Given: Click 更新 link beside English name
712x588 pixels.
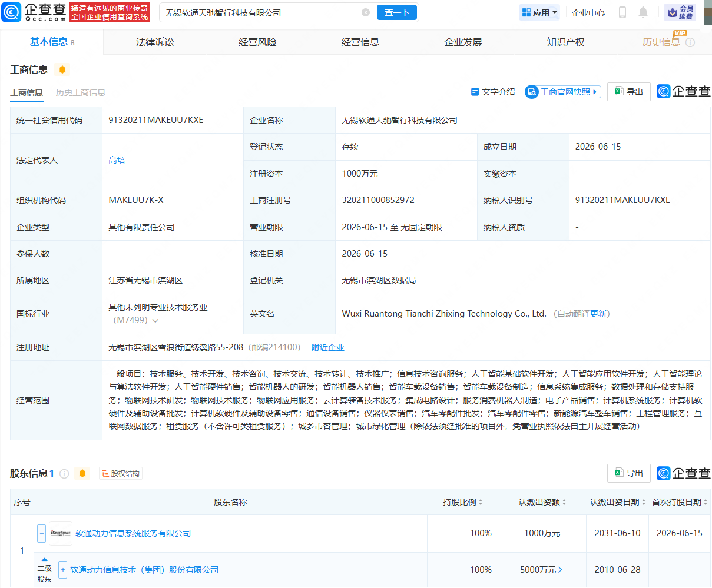Looking at the screenshot, I should pos(598,314).
